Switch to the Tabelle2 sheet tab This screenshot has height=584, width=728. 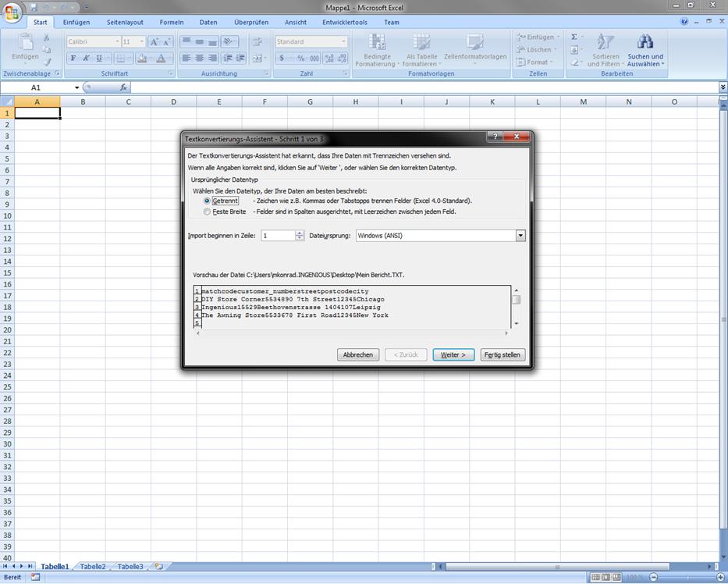coord(93,567)
